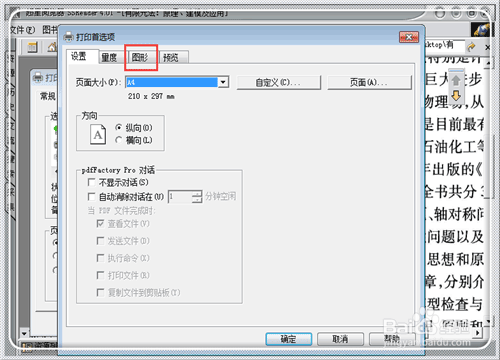Click the home icon in SSReader toolbar
Viewport: 500px width, 360px height.
52,47
